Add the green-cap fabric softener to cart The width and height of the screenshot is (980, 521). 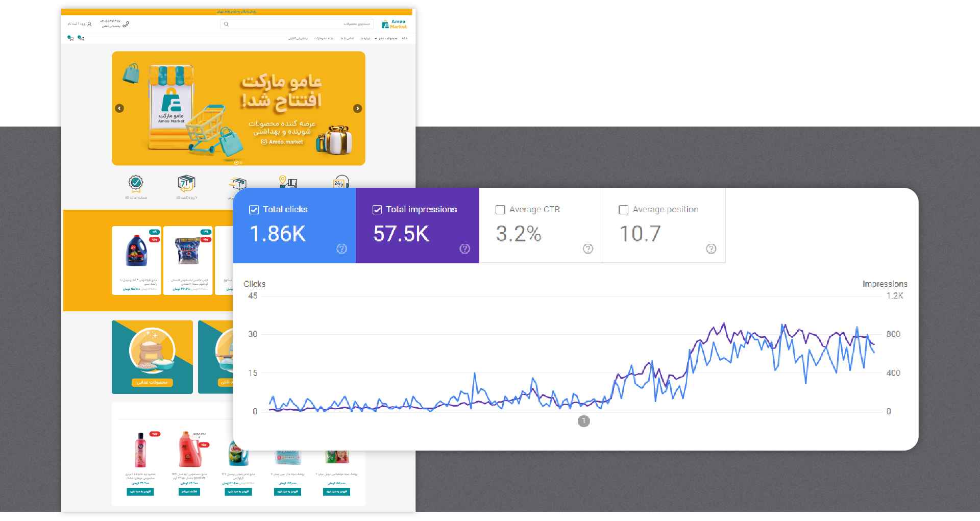click(238, 491)
